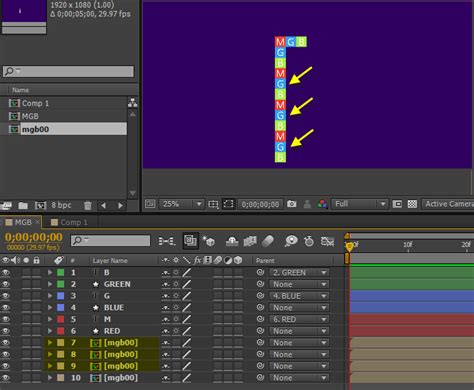Image resolution: width=474 pixels, height=390 pixels.
Task: Hide the GREEN layer eye toggle
Action: pyautogui.click(x=5, y=284)
